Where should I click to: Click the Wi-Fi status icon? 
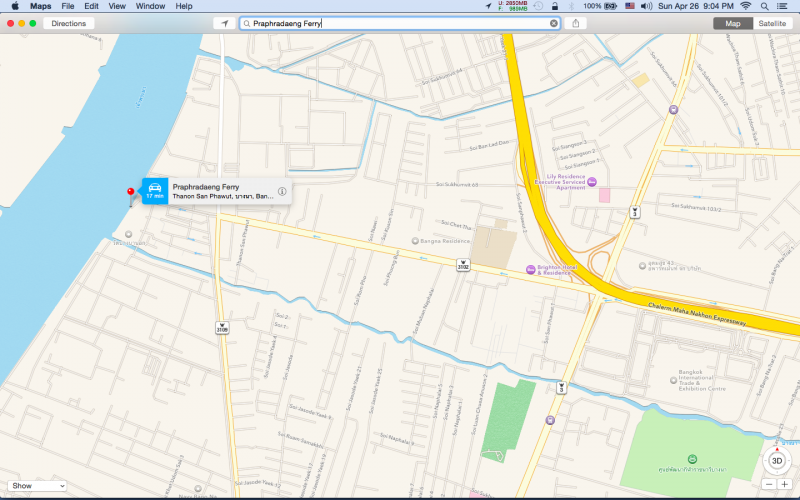coord(745,6)
